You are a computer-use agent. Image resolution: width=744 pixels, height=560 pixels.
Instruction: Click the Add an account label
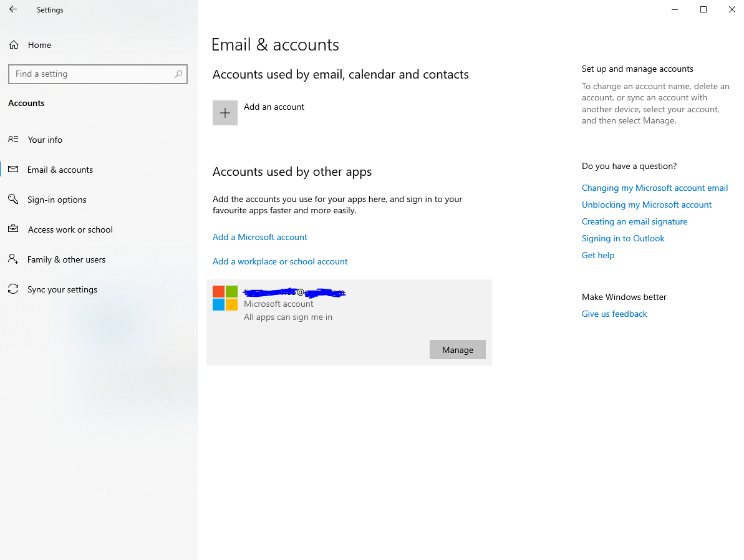click(274, 107)
